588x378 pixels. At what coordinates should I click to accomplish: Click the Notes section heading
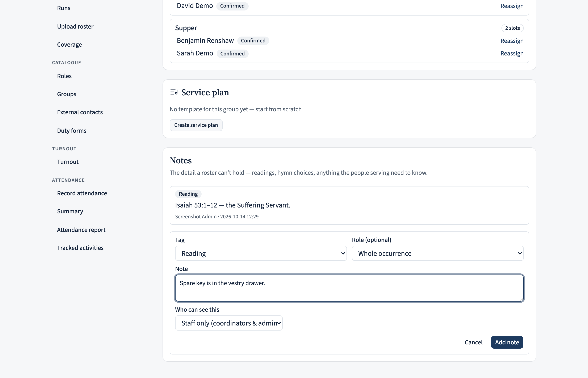pyautogui.click(x=181, y=160)
